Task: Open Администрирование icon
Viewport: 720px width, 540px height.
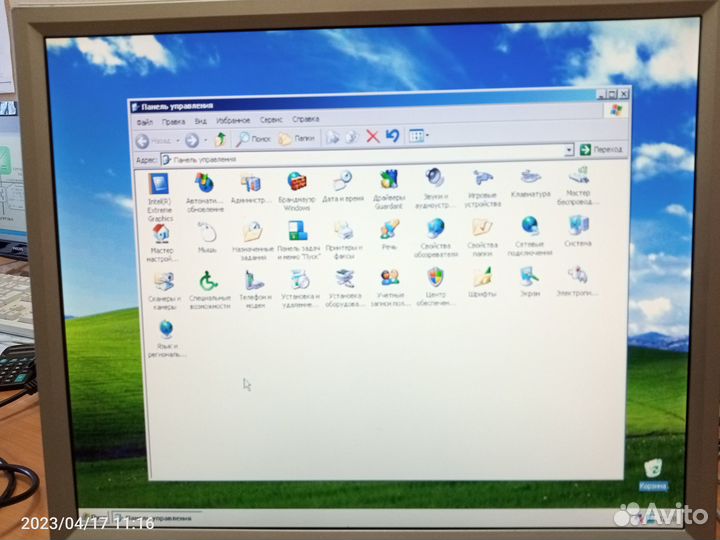Action: 250,188
